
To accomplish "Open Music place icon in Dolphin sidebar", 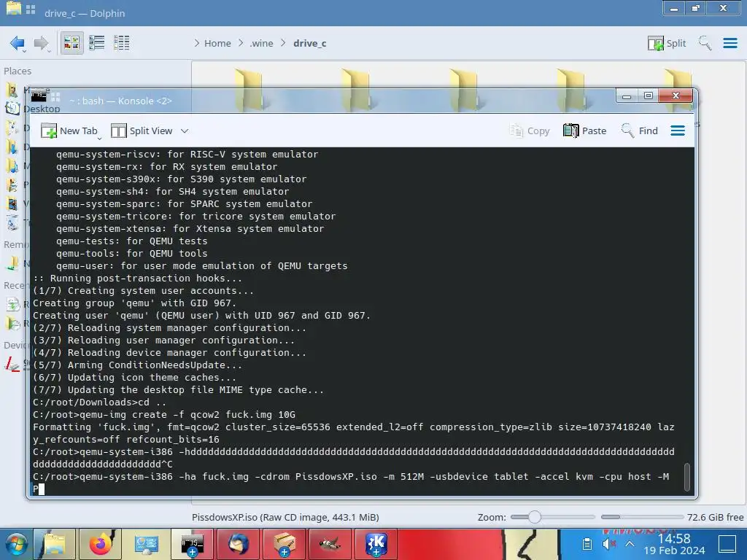I will (12, 166).
